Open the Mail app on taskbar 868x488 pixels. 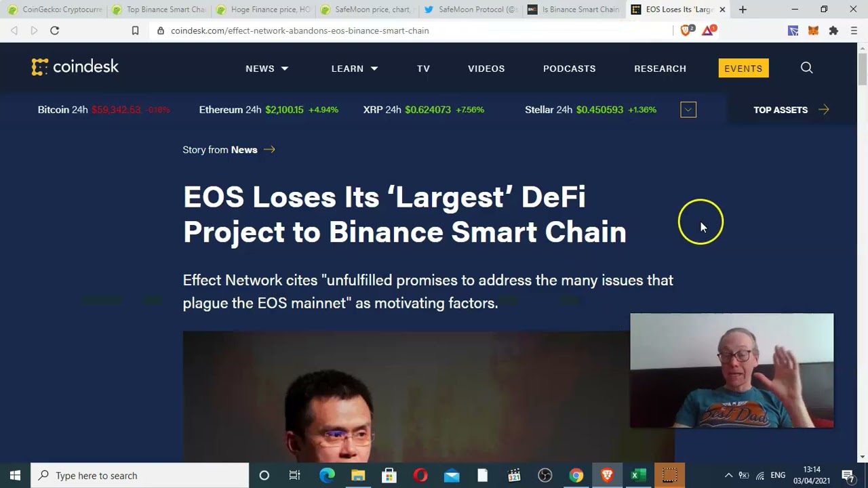[x=452, y=475]
